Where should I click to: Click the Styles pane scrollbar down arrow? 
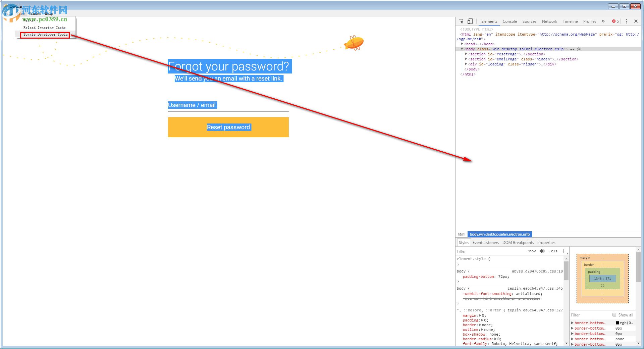click(x=566, y=343)
